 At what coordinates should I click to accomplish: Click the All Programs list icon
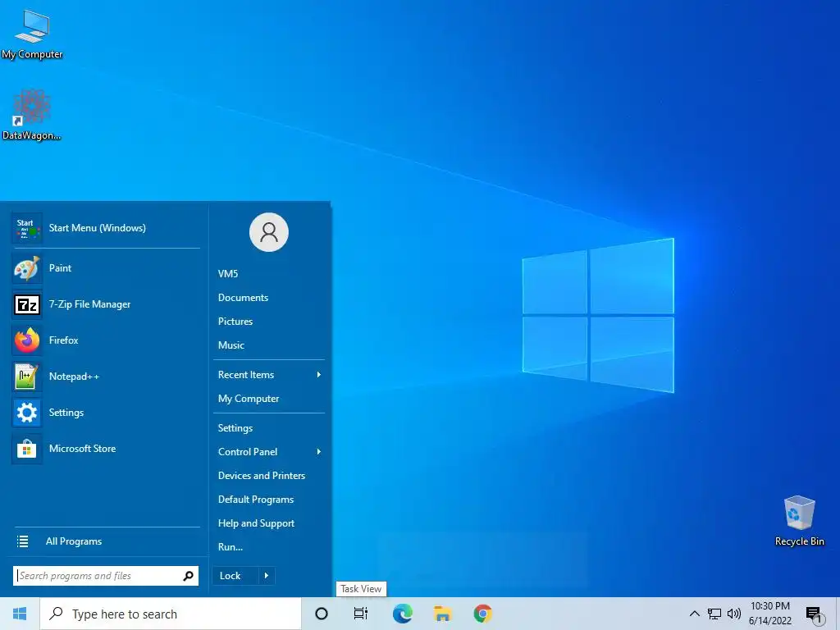22,541
